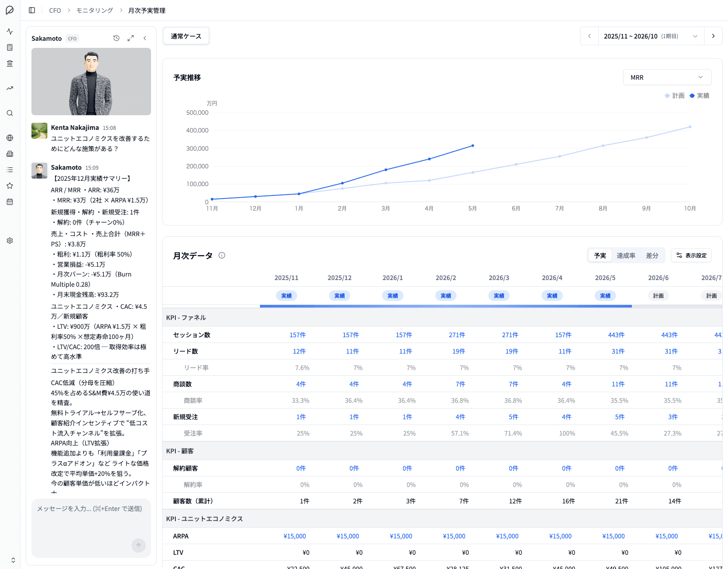Open the globe icon in the sidebar
728x569 pixels.
pos(9,138)
